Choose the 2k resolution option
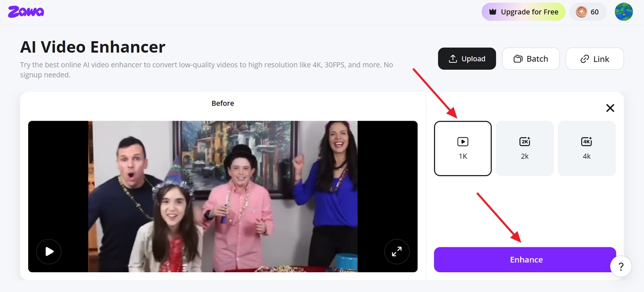Screen dimensions: 644x292 click(525, 148)
